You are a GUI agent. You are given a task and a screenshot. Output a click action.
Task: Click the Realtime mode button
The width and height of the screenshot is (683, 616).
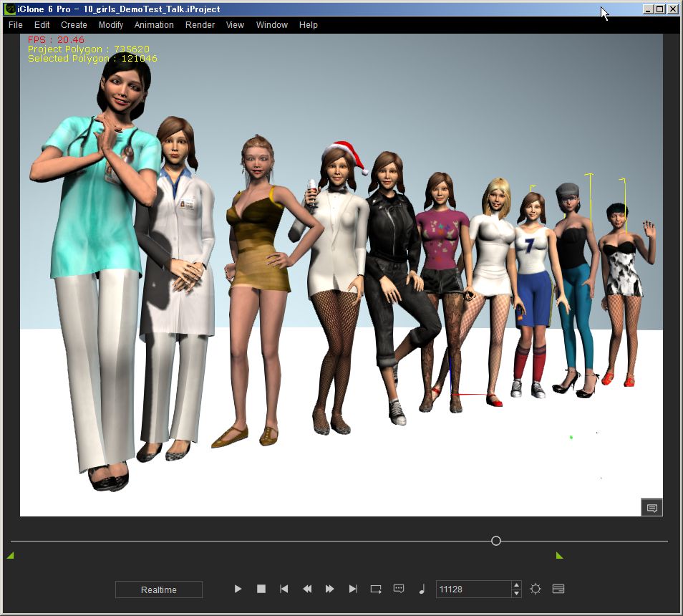159,589
